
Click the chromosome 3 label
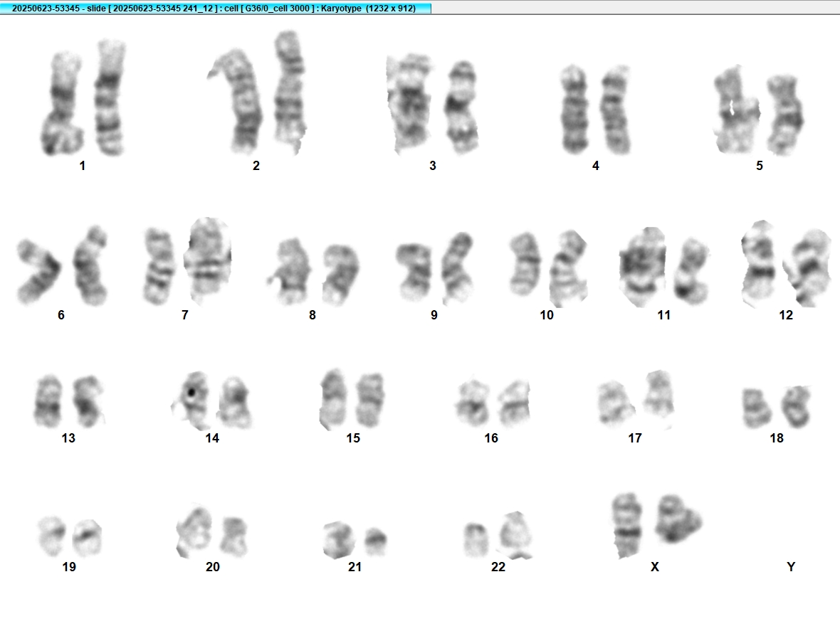pos(432,166)
